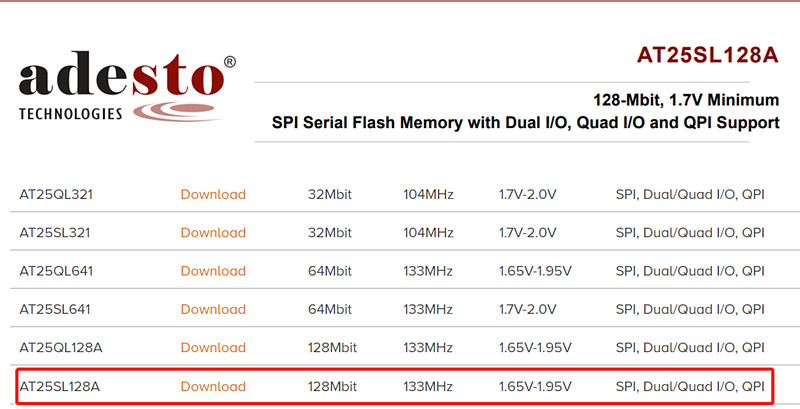
Task: Click 1.65V-1.95V voltage in AT25QL641 row
Action: pyautogui.click(x=535, y=271)
